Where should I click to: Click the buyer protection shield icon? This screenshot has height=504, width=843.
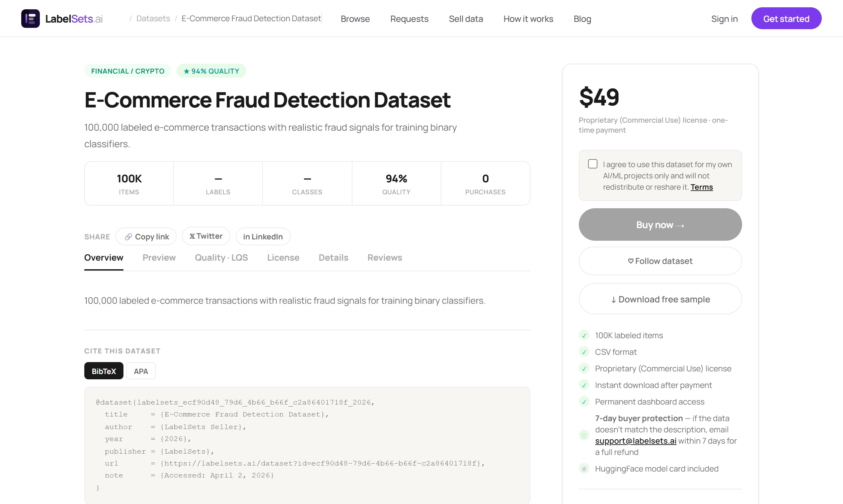tap(584, 435)
